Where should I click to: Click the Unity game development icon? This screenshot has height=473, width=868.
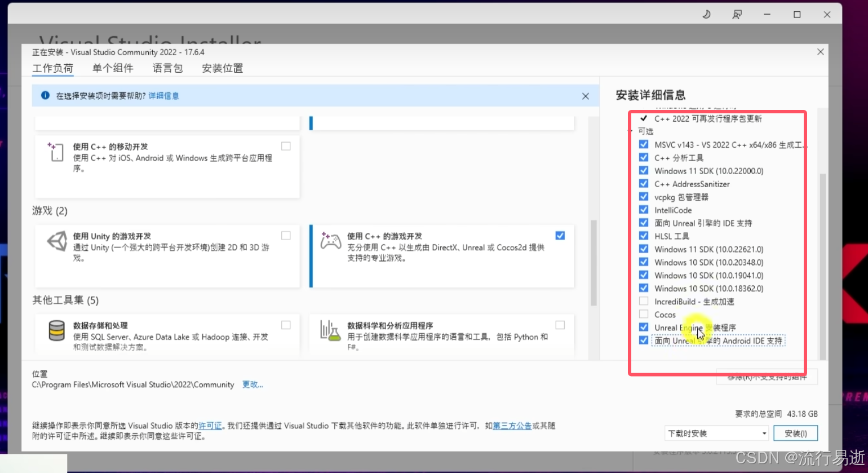coord(56,241)
